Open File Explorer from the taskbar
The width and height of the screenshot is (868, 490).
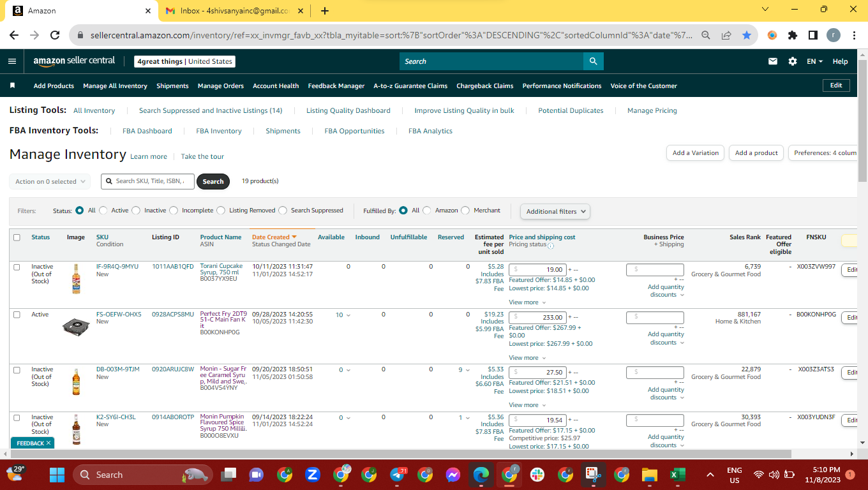(x=649, y=475)
